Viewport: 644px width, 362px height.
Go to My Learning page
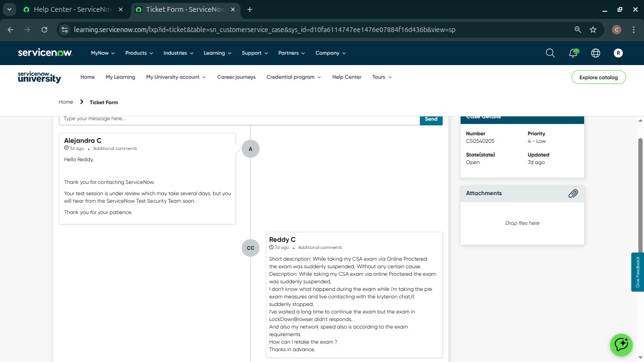[x=120, y=77]
